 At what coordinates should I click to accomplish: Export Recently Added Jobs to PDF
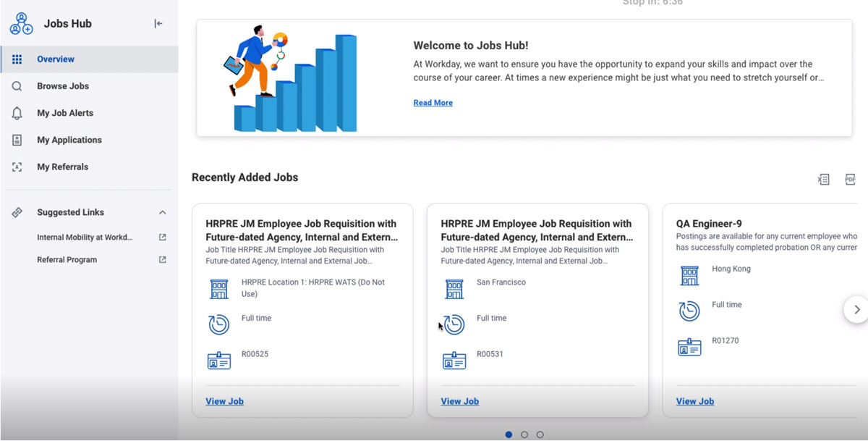[850, 179]
